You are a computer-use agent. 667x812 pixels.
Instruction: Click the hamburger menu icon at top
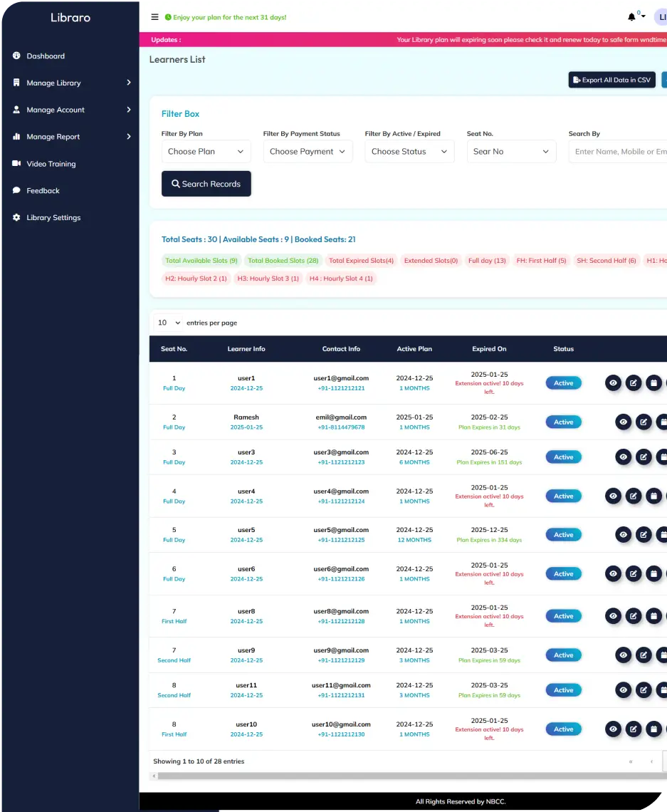pyautogui.click(x=154, y=17)
